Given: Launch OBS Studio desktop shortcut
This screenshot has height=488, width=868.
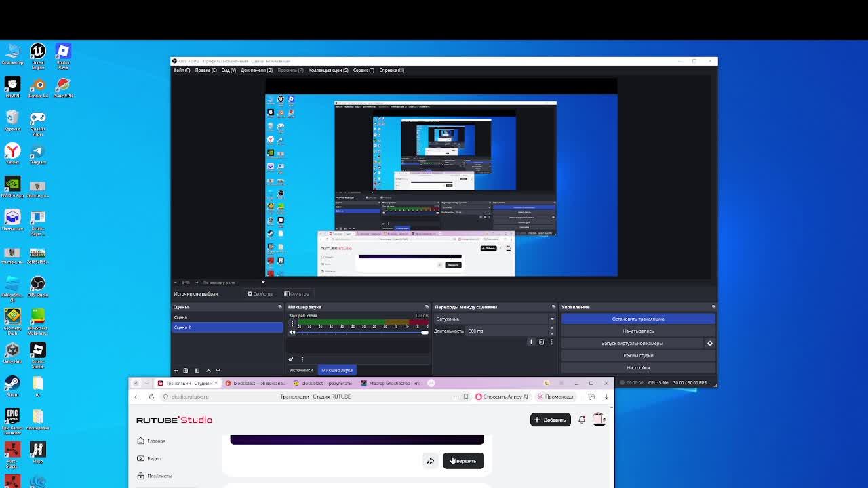Looking at the screenshot, I should 38,288.
